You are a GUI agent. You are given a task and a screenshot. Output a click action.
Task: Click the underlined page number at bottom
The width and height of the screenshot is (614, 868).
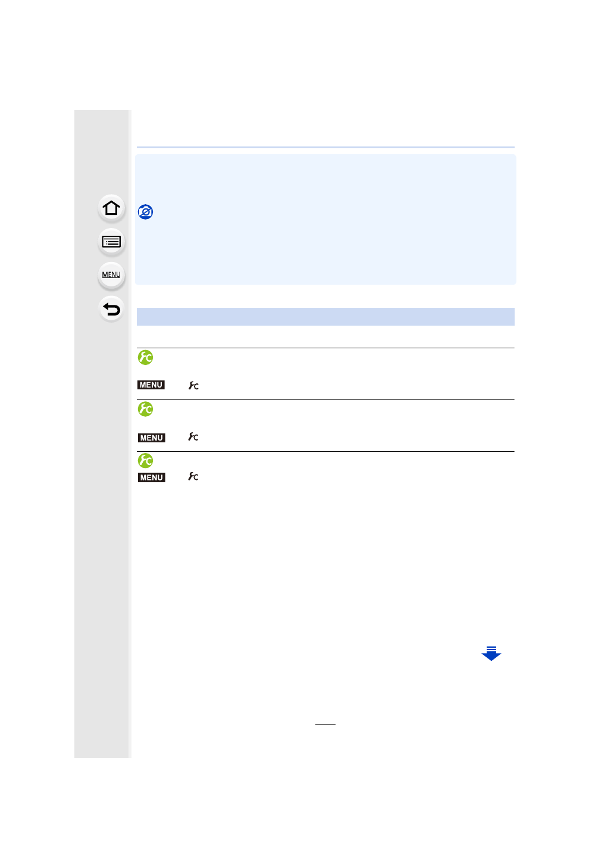coord(325,721)
